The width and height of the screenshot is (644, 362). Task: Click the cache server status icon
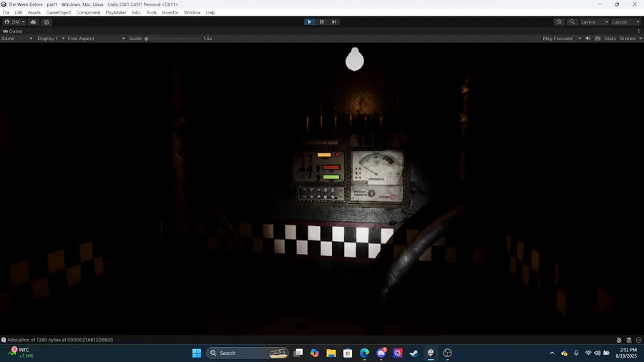[x=629, y=340]
